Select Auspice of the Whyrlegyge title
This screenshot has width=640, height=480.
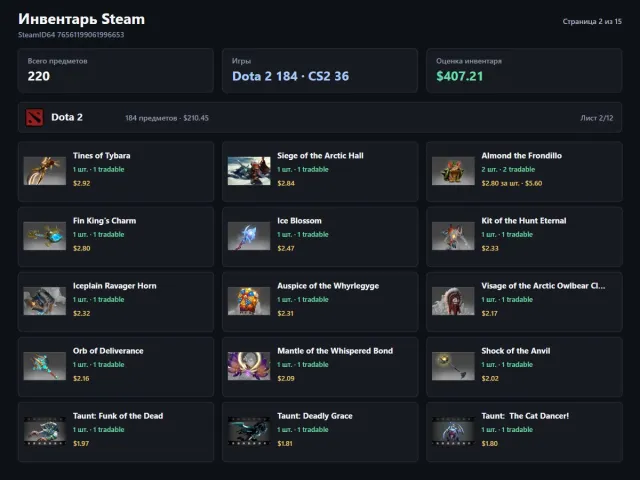click(328, 286)
